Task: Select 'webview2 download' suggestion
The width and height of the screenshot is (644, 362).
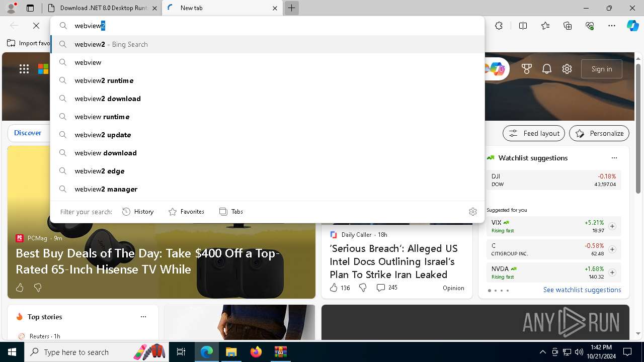Action: pyautogui.click(x=267, y=99)
